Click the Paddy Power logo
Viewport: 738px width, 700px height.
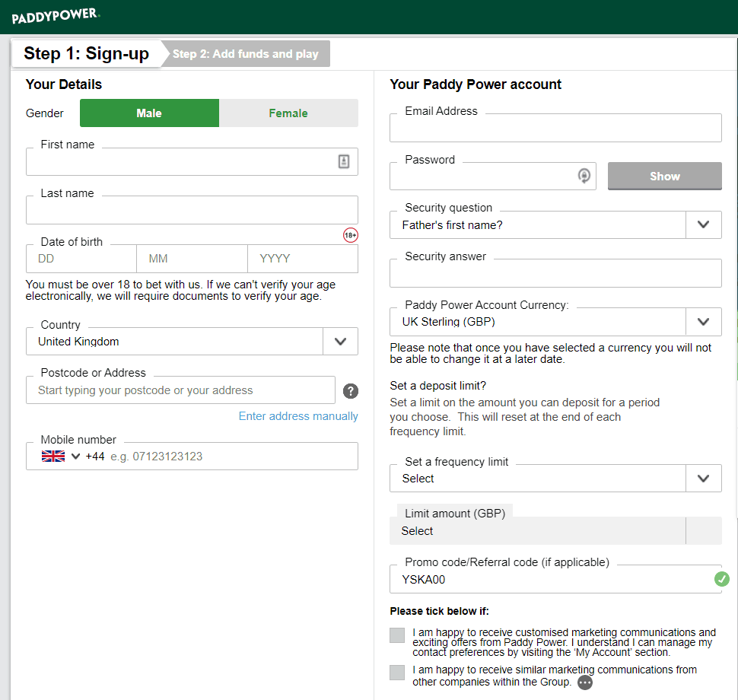pyautogui.click(x=56, y=16)
